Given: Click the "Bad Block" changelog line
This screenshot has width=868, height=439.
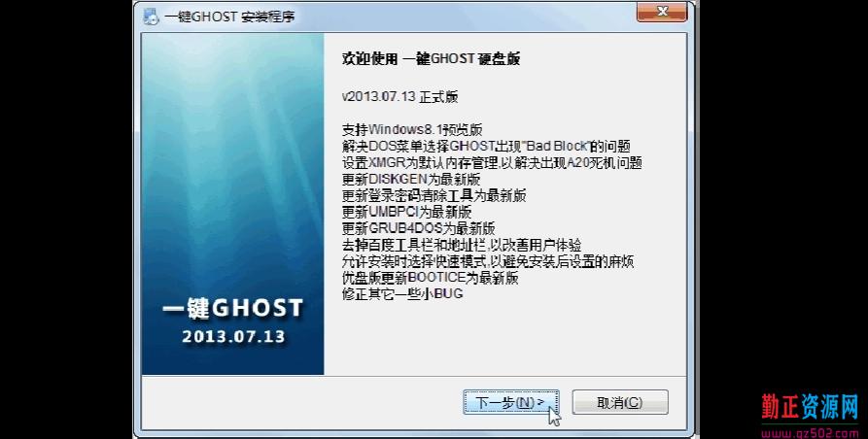Looking at the screenshot, I should [486, 147].
